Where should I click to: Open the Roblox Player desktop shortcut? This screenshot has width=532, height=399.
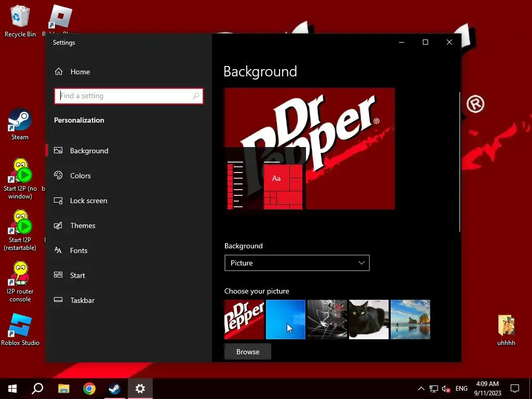coord(60,19)
